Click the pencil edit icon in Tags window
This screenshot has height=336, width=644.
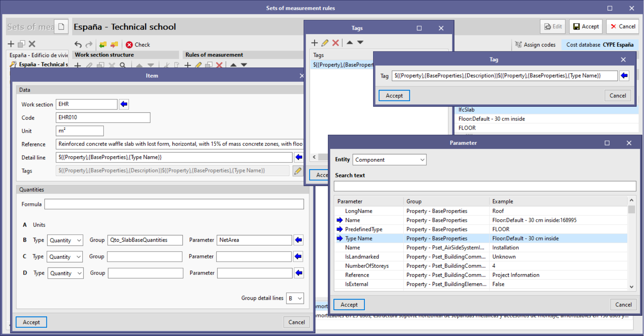325,43
